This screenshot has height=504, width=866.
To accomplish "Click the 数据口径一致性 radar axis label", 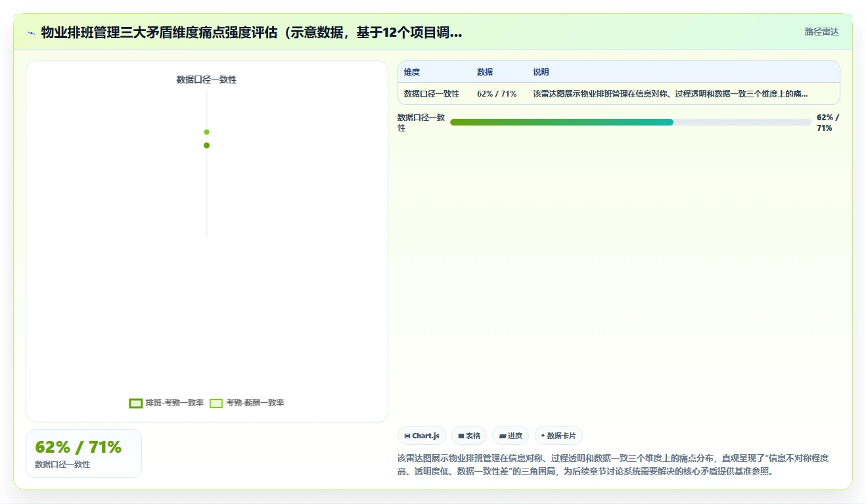I will [206, 80].
